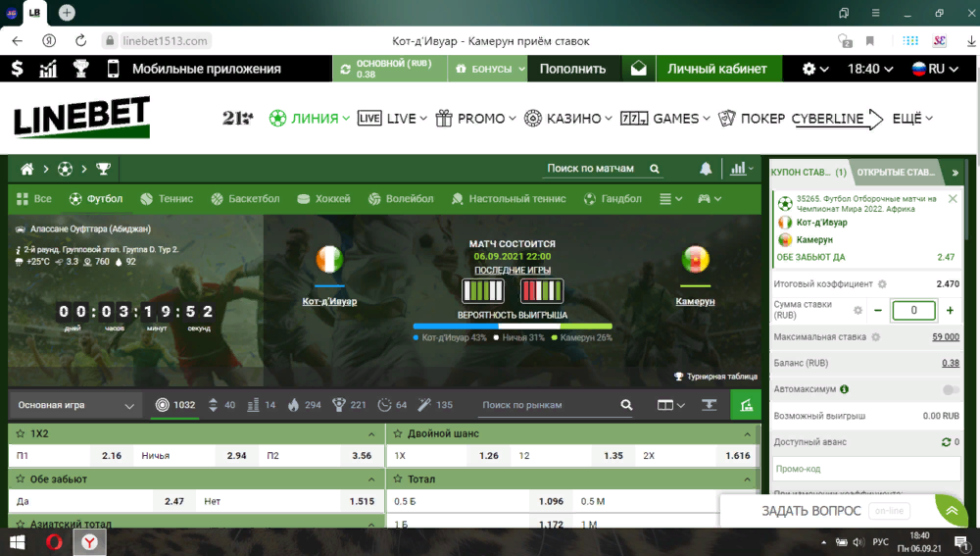Viewport: 980px width, 556px height.
Task: Open Турнирная таблица link
Action: pos(715,377)
